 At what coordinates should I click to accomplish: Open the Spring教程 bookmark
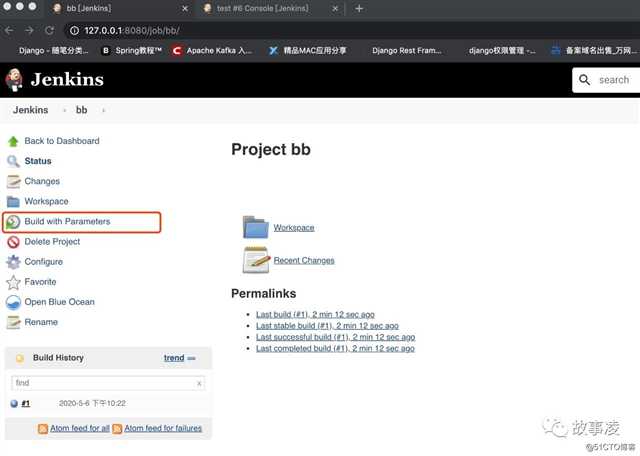coord(133,51)
